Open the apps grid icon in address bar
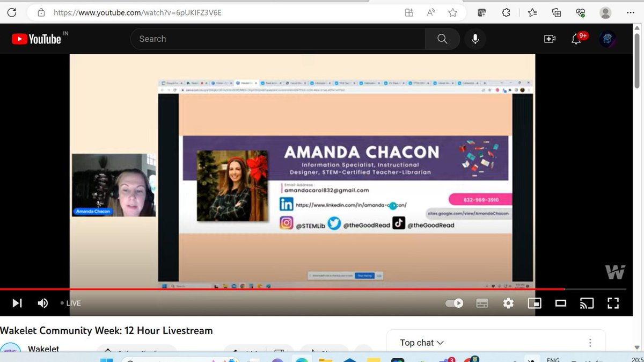The image size is (644, 362). (409, 12)
